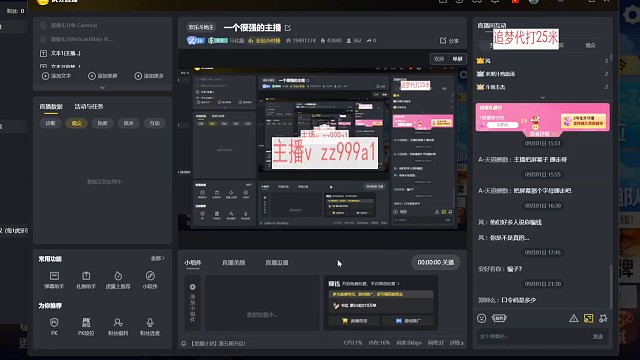This screenshot has width=640, height=360.
Task: Open the 弹幕助手 tool
Action: 54,280
